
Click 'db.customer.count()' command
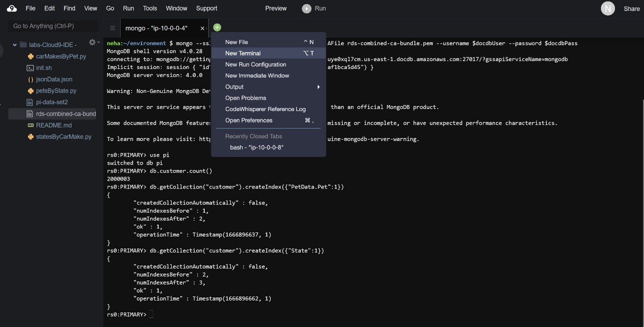click(x=181, y=171)
